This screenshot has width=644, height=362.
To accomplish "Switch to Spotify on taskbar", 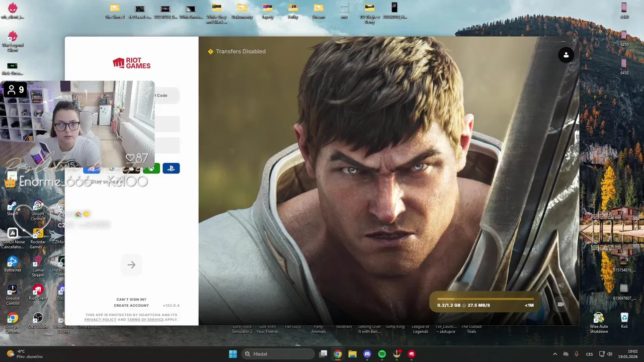I will pyautogui.click(x=382, y=354).
